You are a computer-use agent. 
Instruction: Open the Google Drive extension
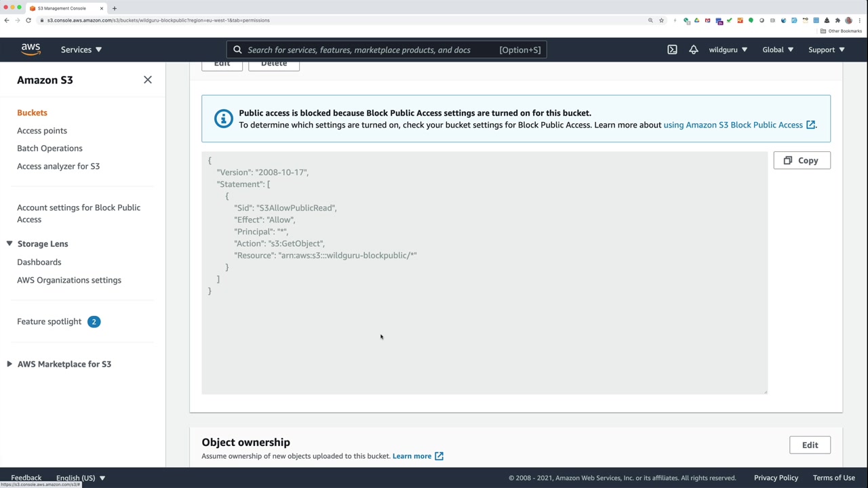pyautogui.click(x=696, y=20)
